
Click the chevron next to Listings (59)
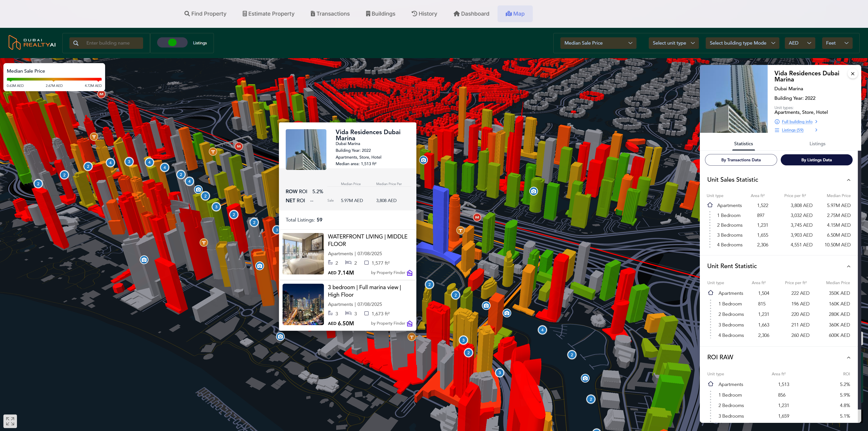(x=816, y=130)
